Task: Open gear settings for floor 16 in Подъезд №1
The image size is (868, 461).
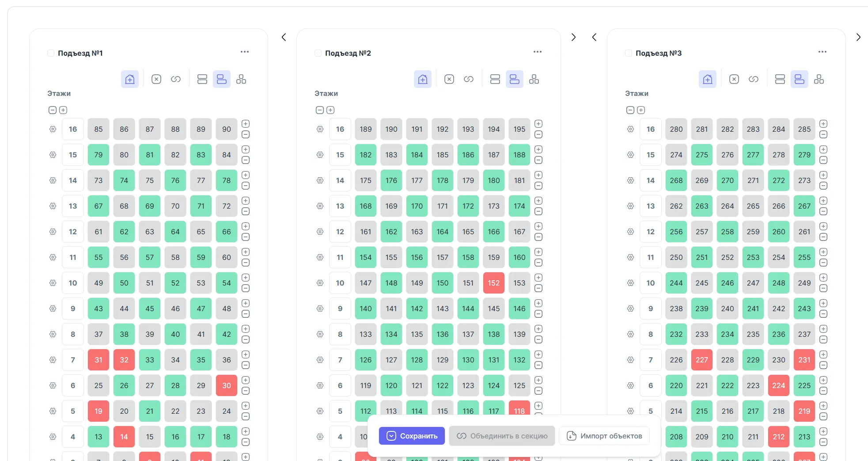Action: click(53, 129)
